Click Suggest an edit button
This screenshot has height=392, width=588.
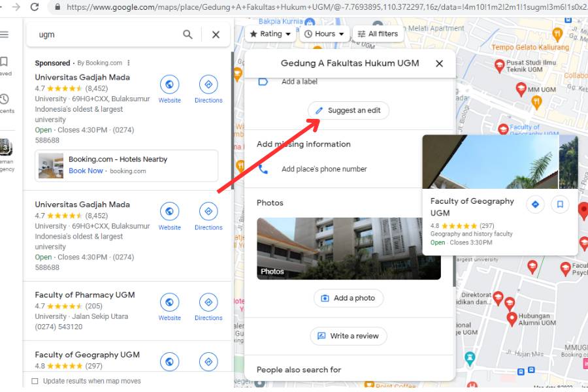pyautogui.click(x=348, y=110)
